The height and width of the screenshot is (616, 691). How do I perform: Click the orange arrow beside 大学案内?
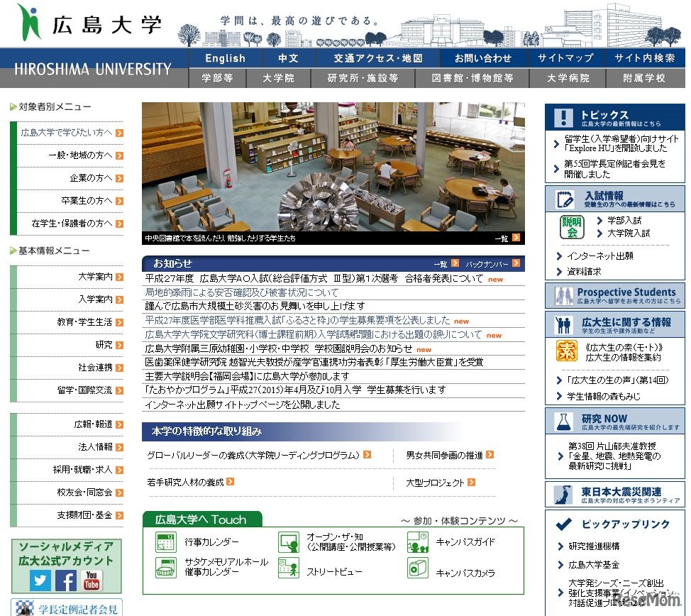click(119, 277)
